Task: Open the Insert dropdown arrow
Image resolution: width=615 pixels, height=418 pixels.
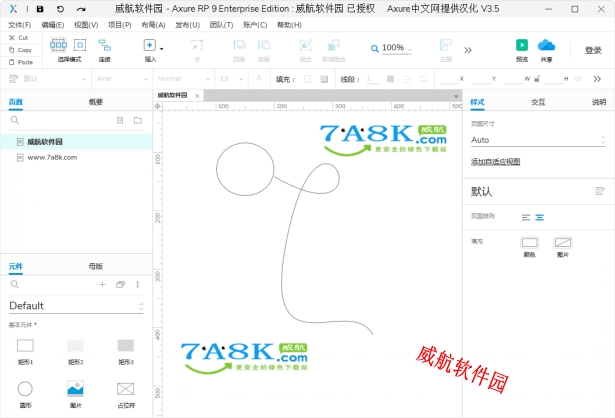Action: pos(162,49)
